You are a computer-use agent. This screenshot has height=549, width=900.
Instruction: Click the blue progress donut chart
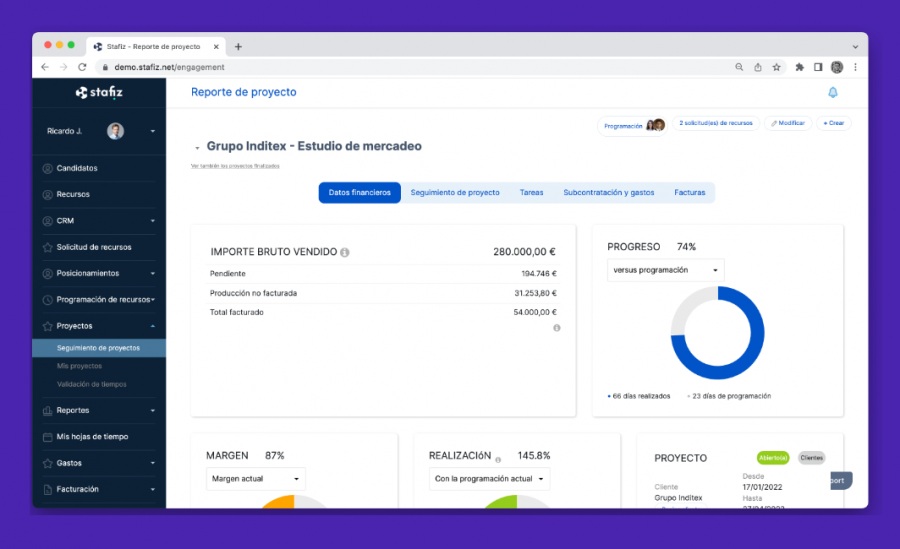click(x=717, y=333)
